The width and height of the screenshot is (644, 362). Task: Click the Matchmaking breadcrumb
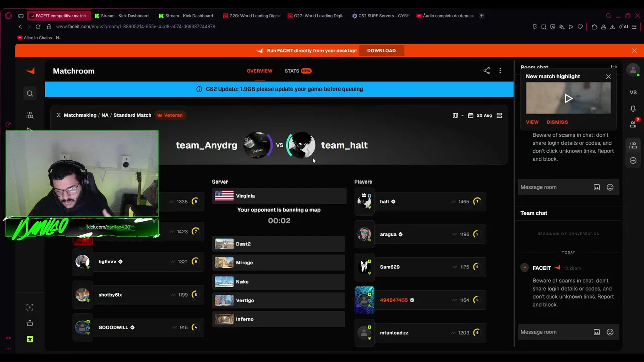coord(80,115)
